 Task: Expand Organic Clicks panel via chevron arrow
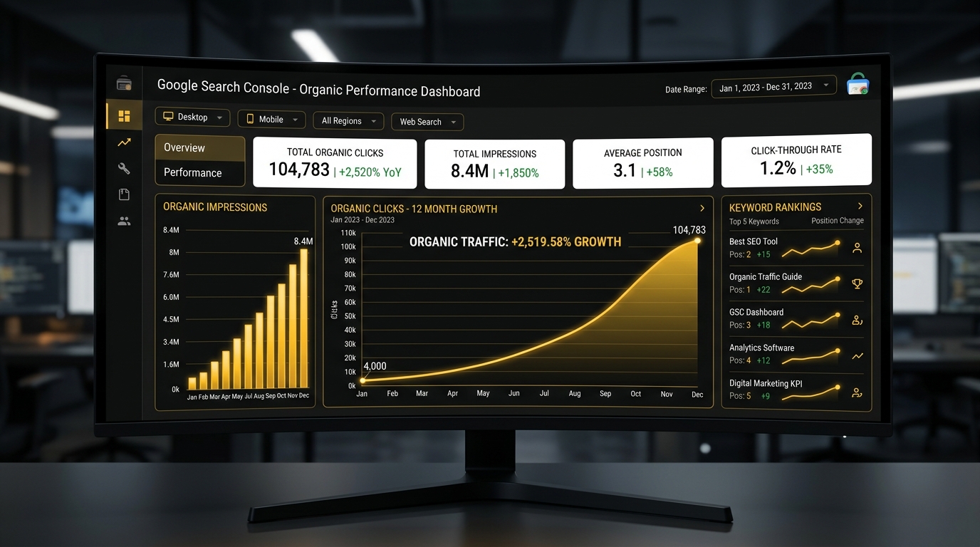click(702, 208)
